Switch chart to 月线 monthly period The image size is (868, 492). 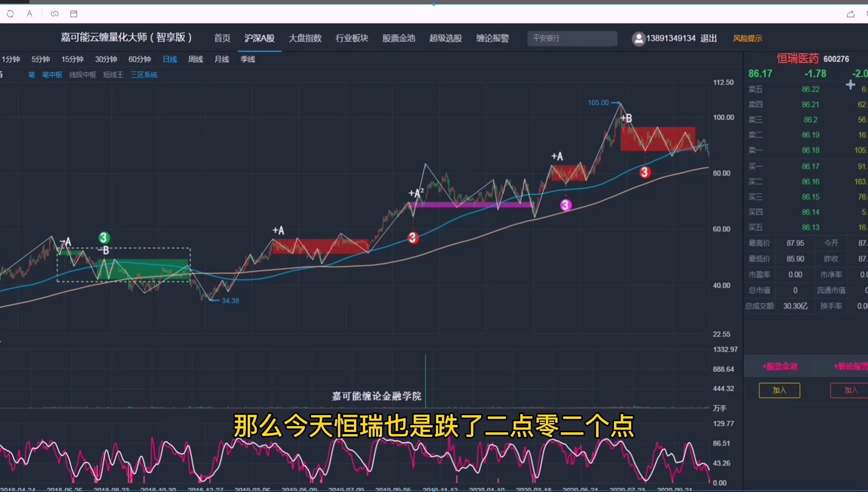point(222,59)
